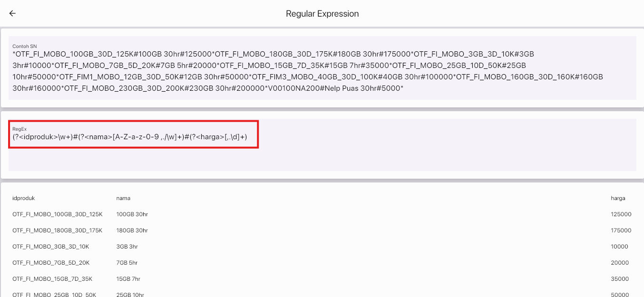Click the 35000 price value
Viewport: 644px width, 297px height.
pyautogui.click(x=619, y=279)
